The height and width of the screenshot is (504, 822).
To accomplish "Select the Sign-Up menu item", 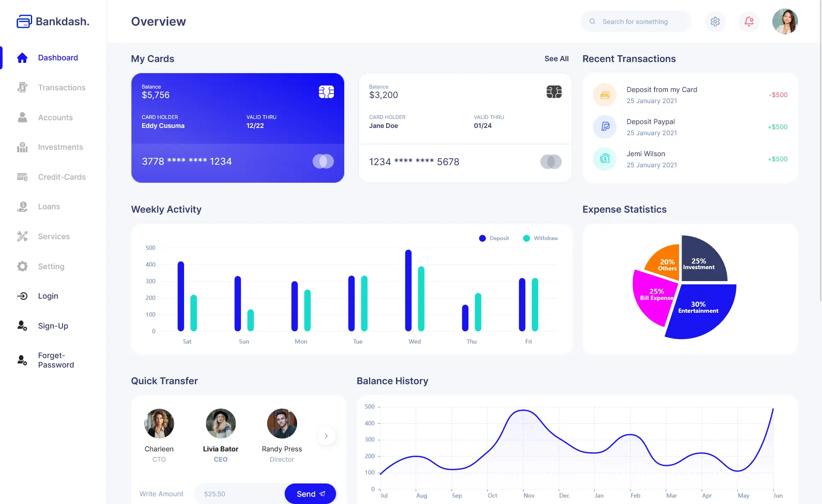I will click(52, 326).
